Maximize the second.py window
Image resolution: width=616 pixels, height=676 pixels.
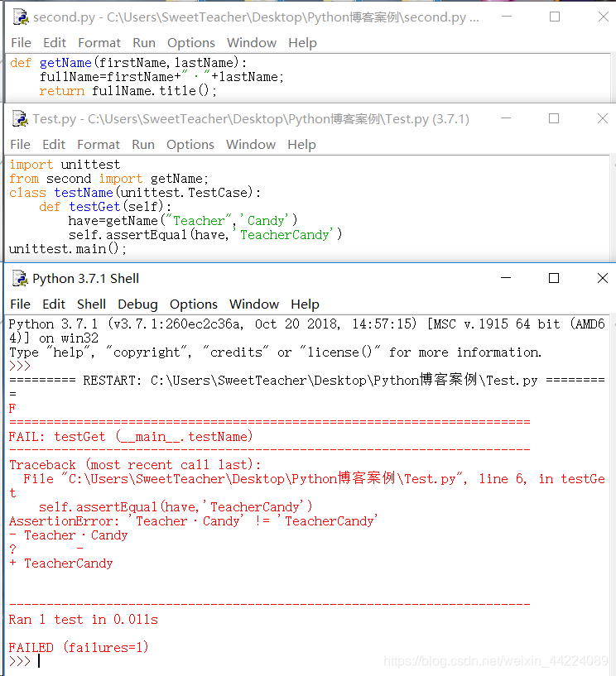click(x=555, y=17)
